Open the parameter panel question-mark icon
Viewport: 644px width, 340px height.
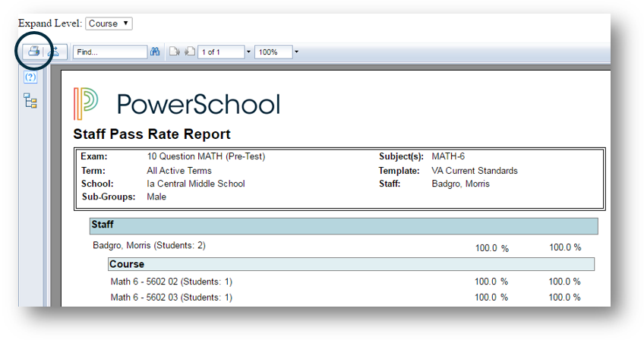coord(30,77)
